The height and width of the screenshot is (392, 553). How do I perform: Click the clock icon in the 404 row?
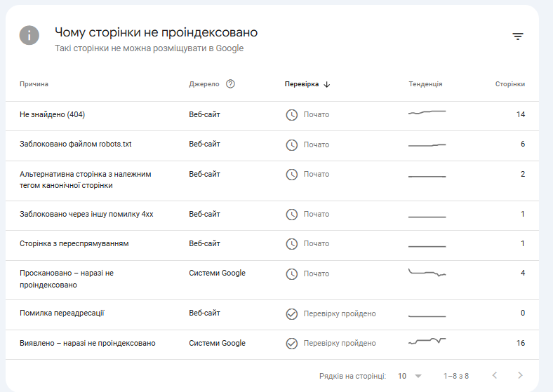tap(292, 115)
